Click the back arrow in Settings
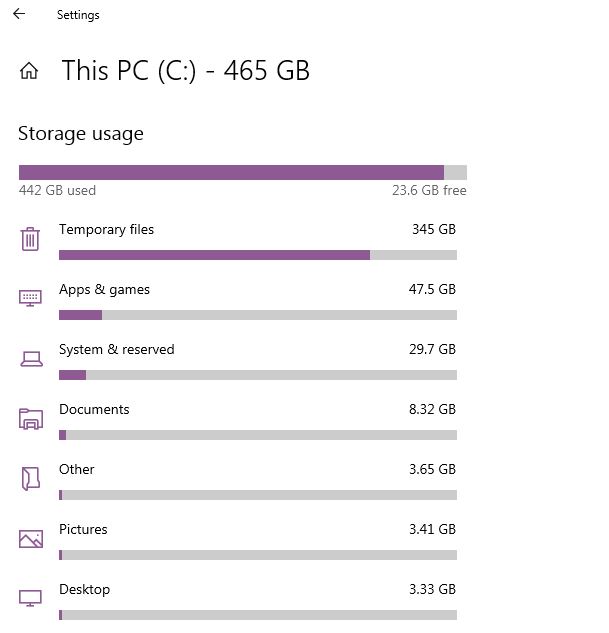609x633 pixels. (20, 15)
